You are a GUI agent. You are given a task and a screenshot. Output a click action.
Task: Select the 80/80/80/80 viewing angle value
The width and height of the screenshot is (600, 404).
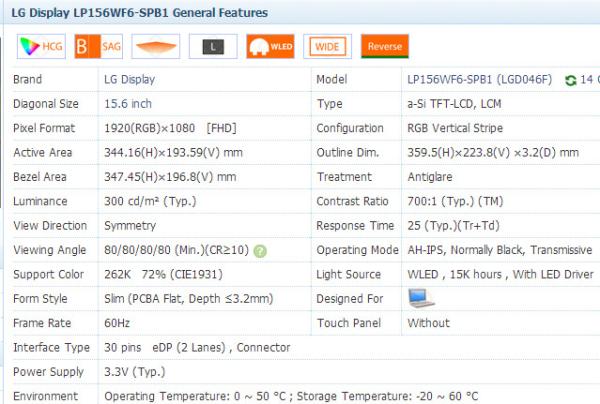176,250
